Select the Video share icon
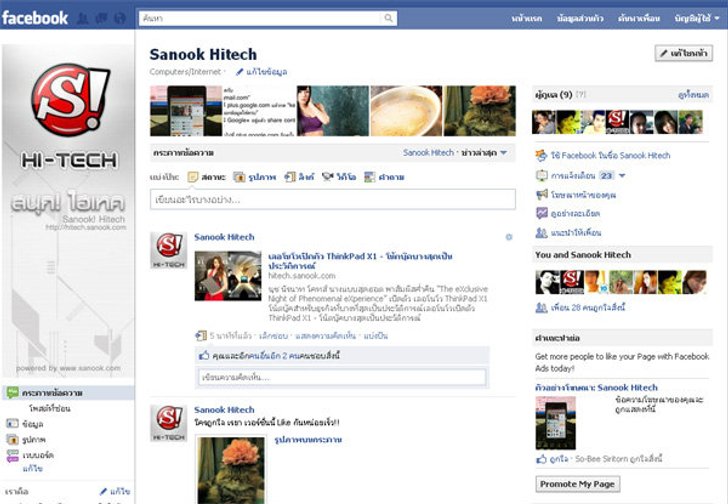The height and width of the screenshot is (504, 728). (328, 177)
